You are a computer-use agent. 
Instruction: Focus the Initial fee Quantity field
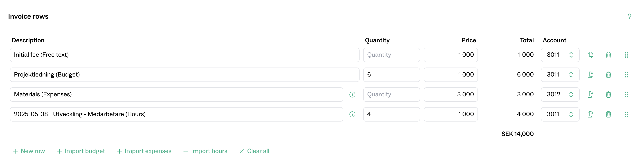point(391,55)
